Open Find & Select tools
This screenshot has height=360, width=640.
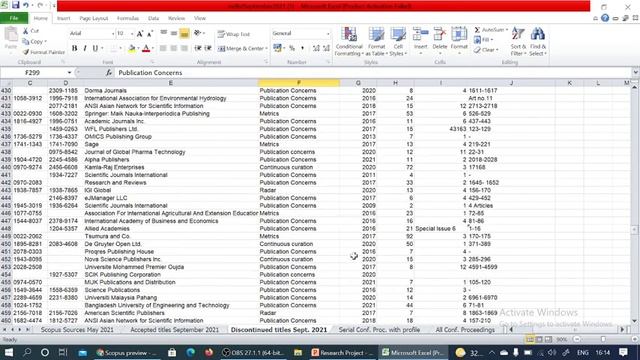[x=538, y=42]
